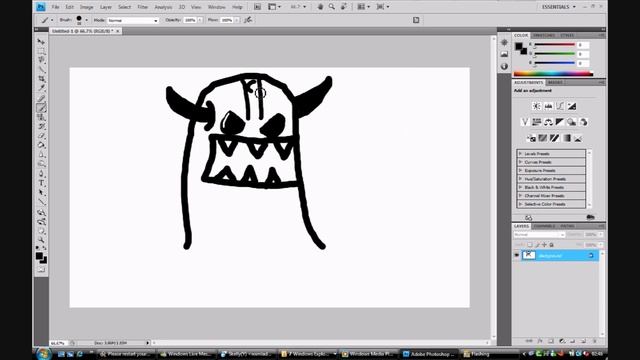The width and height of the screenshot is (640, 360).
Task: Switch to the Swatches tab
Action: point(544,36)
